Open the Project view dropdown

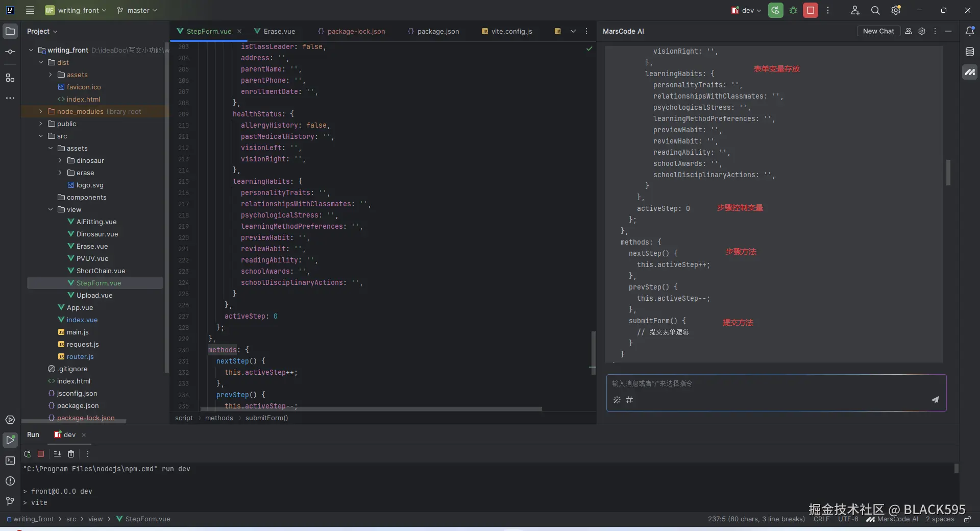click(42, 31)
